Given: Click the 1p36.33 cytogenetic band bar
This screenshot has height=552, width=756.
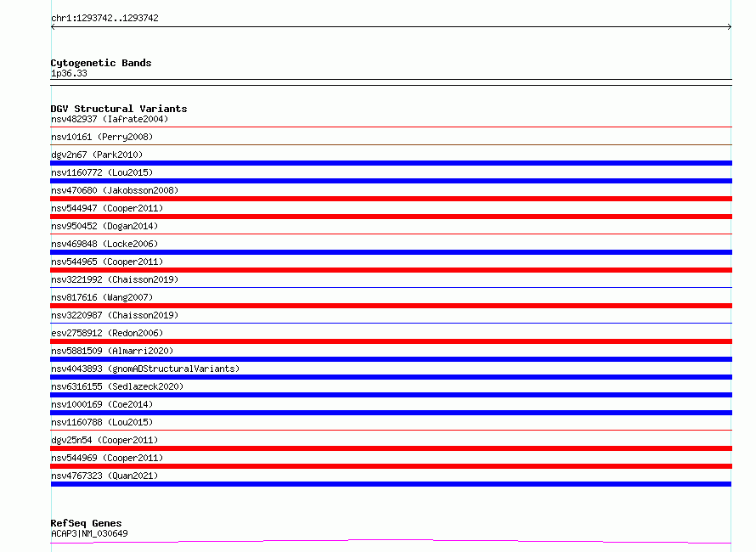Looking at the screenshot, I should click(391, 82).
